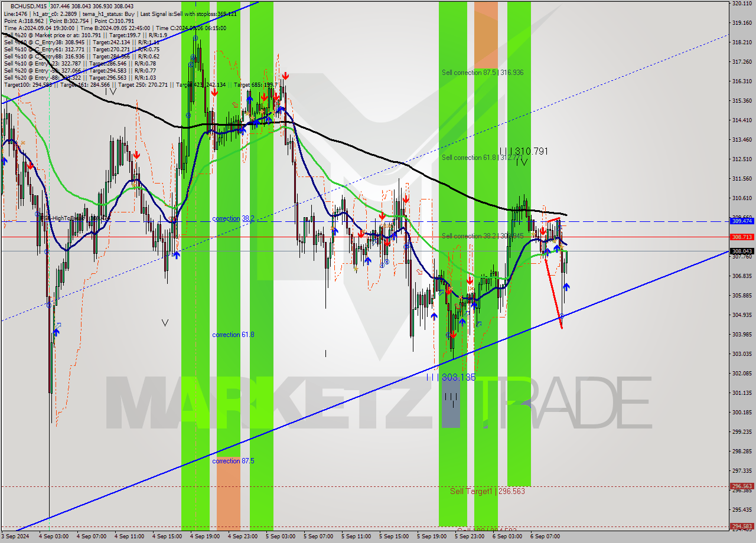Click the blue 309.474 price tag
The width and height of the screenshot is (756, 543).
[741, 221]
